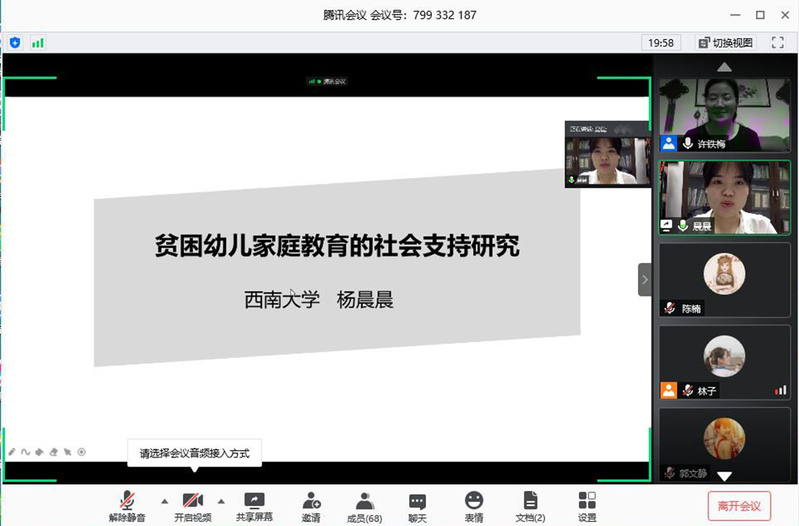799x526 pixels.
Task: Collapse the participant panel with side chevron
Action: click(x=645, y=279)
